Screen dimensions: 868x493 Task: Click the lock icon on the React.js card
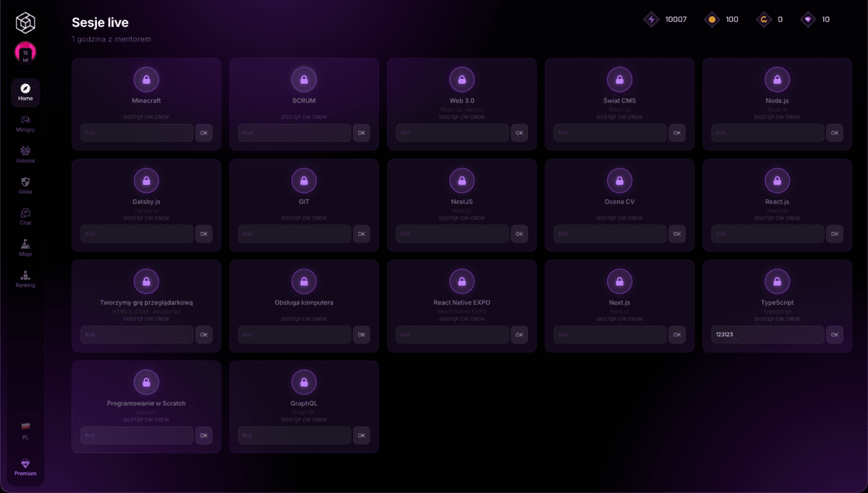tap(777, 180)
